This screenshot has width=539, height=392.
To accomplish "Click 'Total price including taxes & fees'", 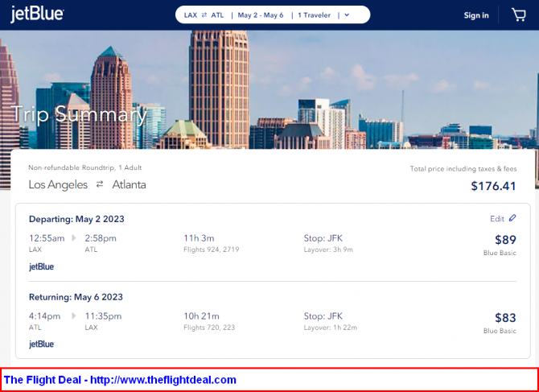I will click(x=463, y=169).
